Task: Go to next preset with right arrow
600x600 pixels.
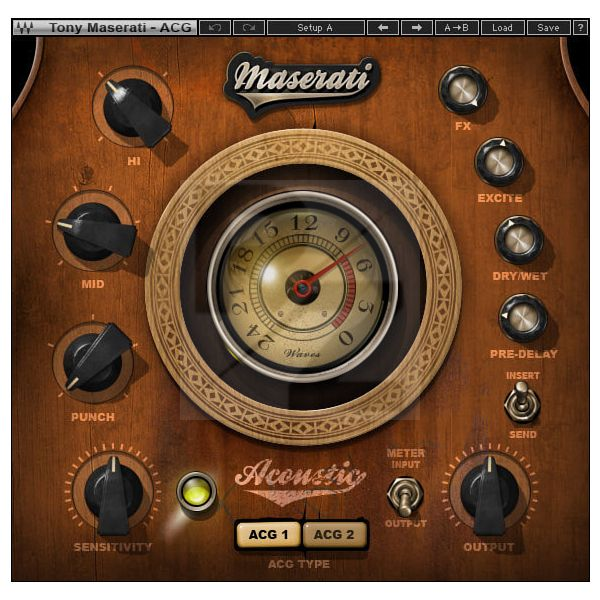Action: point(417,28)
